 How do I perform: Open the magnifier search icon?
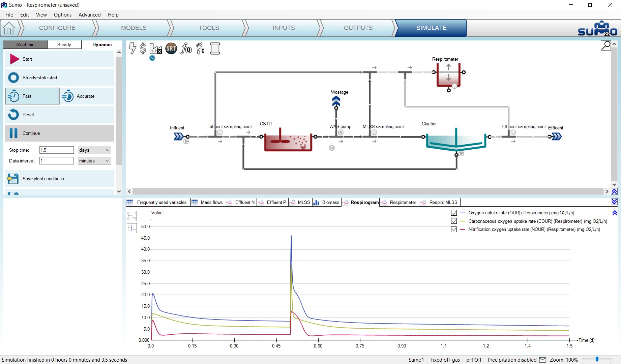point(606,45)
